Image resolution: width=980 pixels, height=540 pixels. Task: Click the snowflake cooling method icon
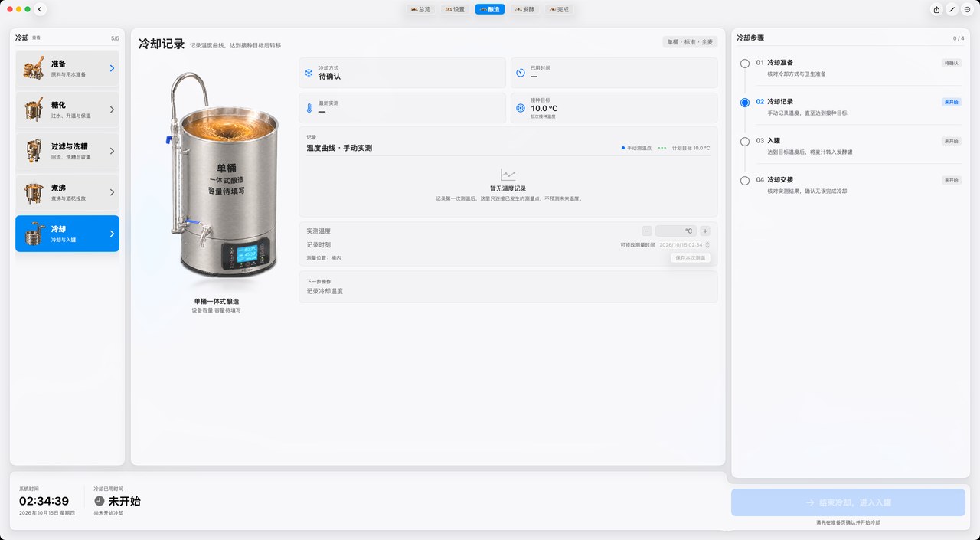click(309, 73)
